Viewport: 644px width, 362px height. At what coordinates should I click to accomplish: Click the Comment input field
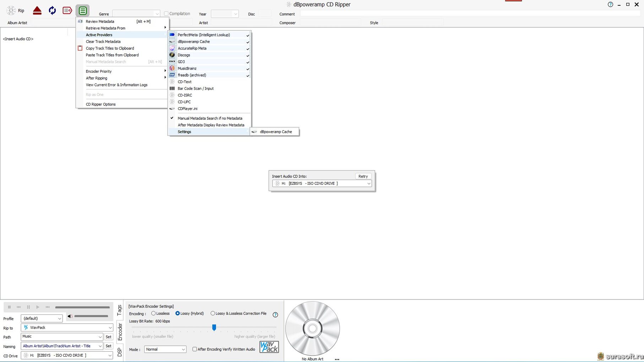(470, 14)
